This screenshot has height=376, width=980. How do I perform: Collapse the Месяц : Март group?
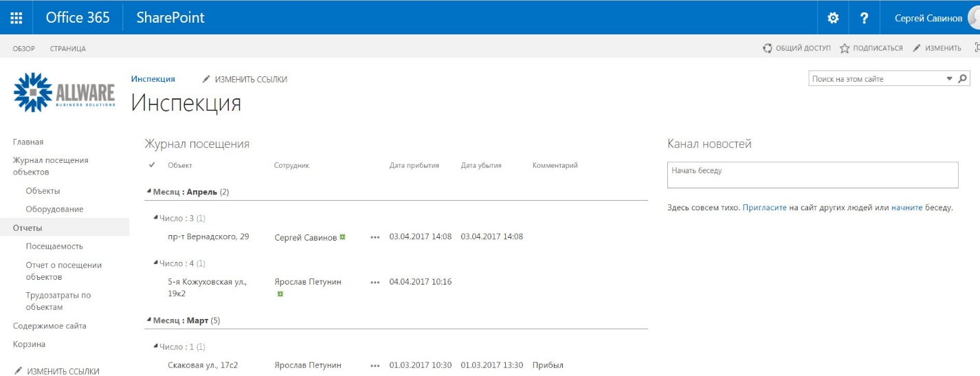(149, 321)
